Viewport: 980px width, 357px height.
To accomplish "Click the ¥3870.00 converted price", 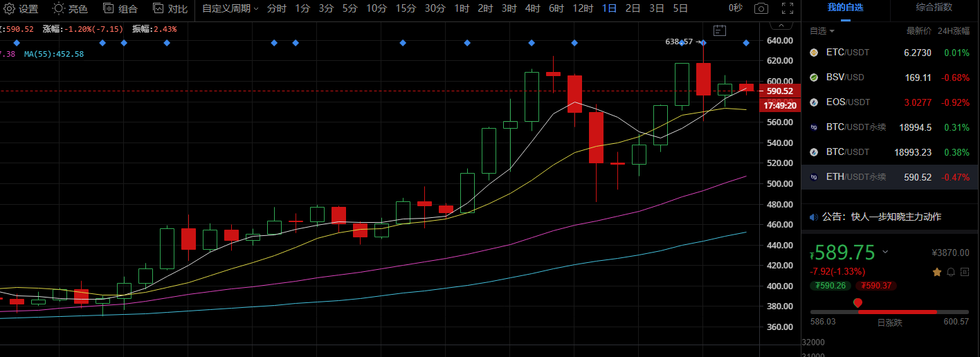I will click(x=950, y=253).
